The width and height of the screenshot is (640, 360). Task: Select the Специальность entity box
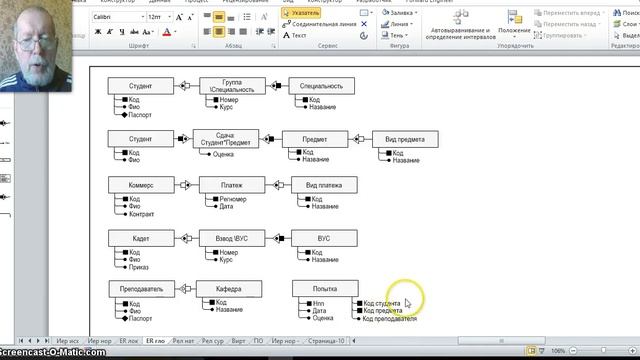pyautogui.click(x=322, y=86)
